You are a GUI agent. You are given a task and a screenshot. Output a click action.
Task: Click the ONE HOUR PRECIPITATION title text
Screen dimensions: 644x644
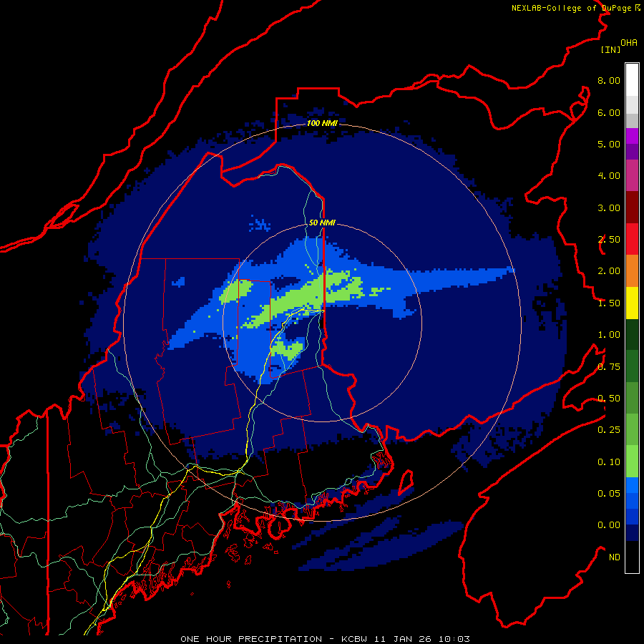[x=251, y=639]
